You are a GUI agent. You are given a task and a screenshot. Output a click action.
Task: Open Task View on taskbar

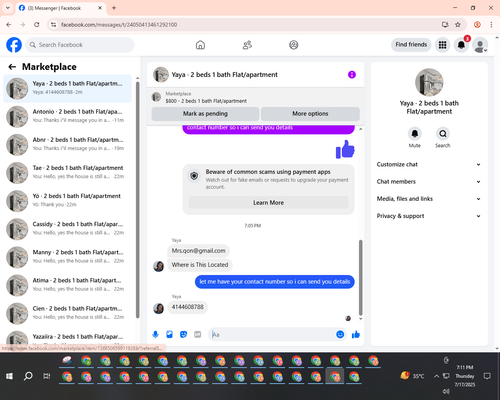point(47,376)
